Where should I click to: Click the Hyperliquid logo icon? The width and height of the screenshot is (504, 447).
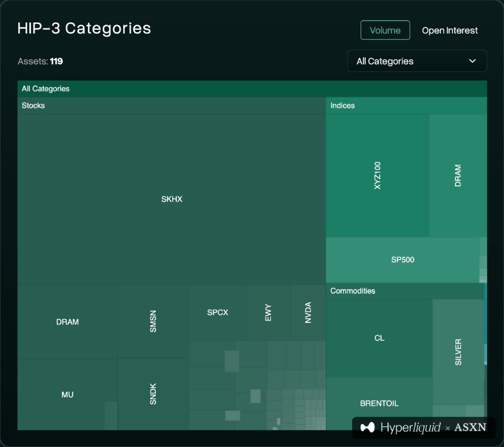(x=367, y=428)
